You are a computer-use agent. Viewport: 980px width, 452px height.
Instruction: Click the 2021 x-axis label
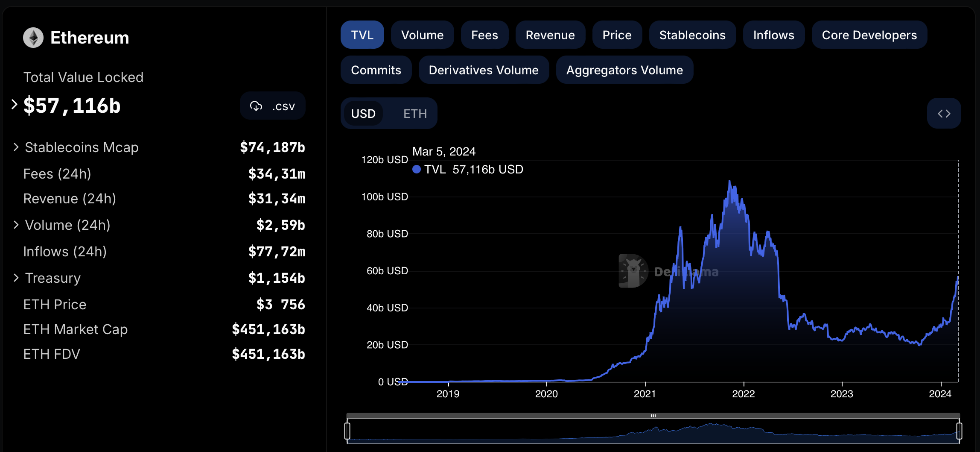[x=645, y=394]
